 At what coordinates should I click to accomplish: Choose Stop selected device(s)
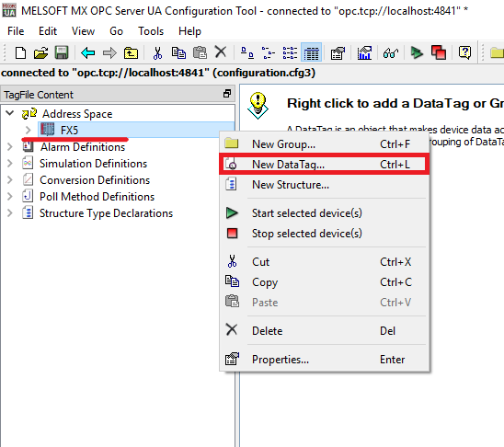pyautogui.click(x=325, y=234)
